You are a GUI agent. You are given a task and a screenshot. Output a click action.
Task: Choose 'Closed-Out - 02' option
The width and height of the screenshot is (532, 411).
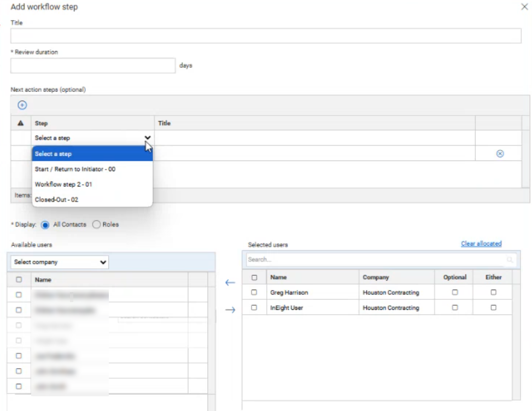pos(92,199)
